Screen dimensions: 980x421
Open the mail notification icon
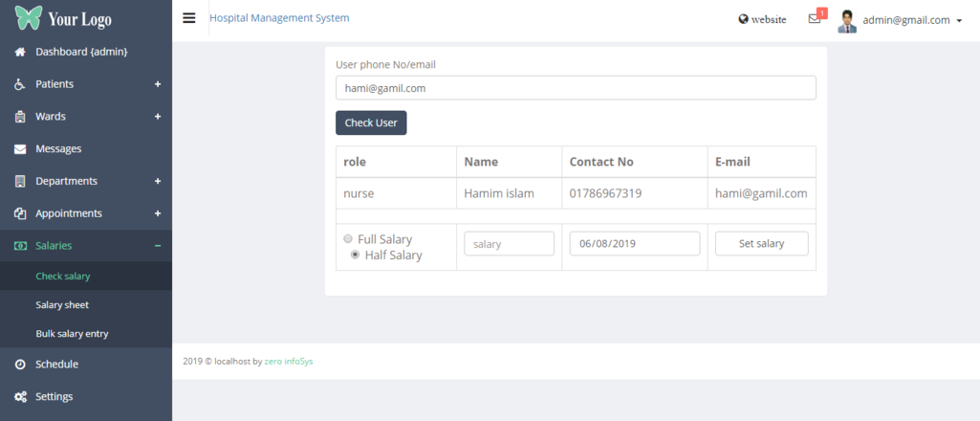point(815,19)
